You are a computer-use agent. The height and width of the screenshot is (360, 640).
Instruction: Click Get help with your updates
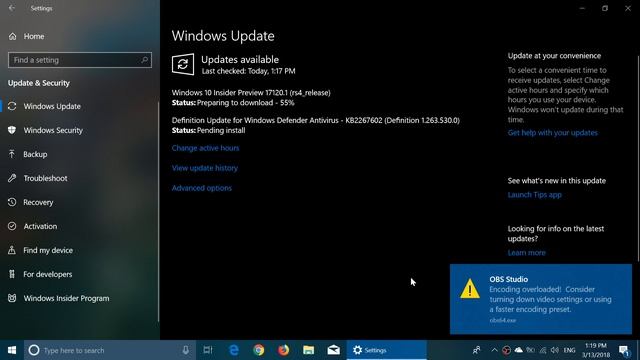[553, 133]
